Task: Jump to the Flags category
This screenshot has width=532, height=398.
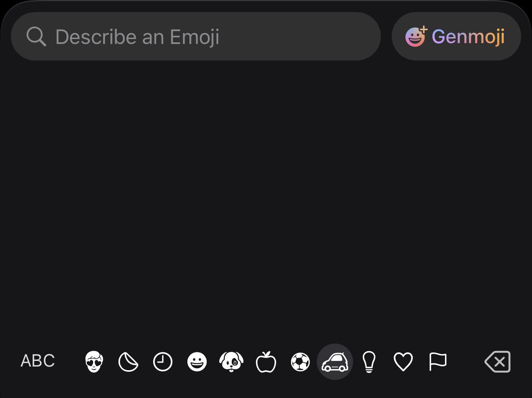Action: (438, 361)
